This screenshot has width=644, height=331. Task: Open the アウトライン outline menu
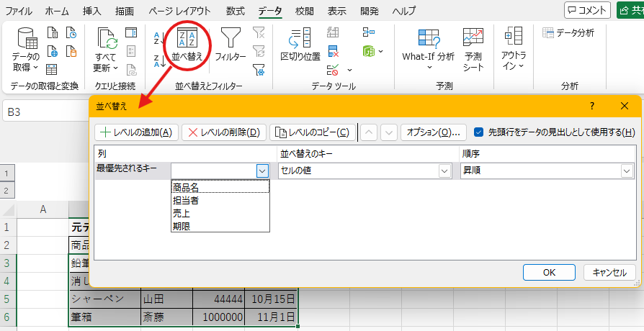click(x=514, y=49)
